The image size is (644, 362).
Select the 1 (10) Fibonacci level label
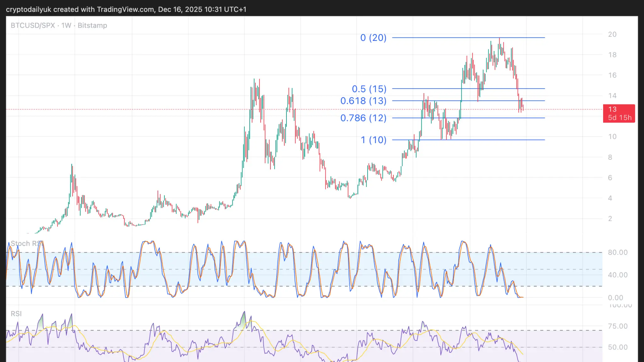point(373,140)
